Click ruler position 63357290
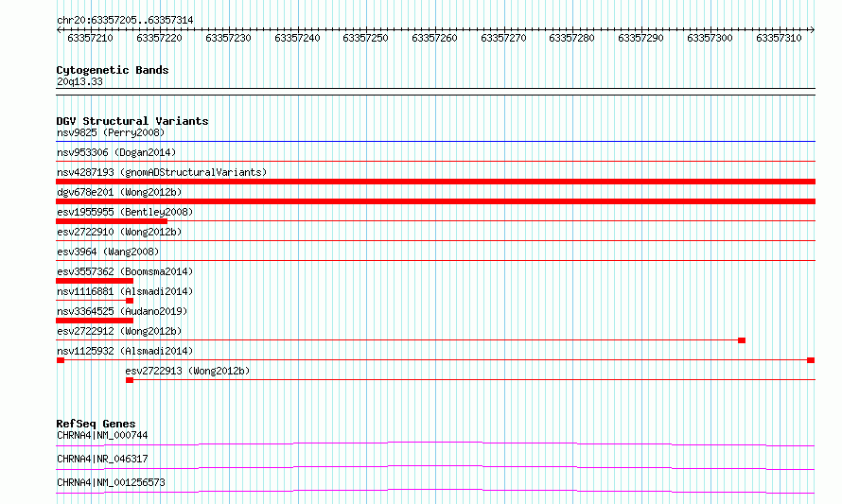The image size is (842, 504). [x=640, y=38]
